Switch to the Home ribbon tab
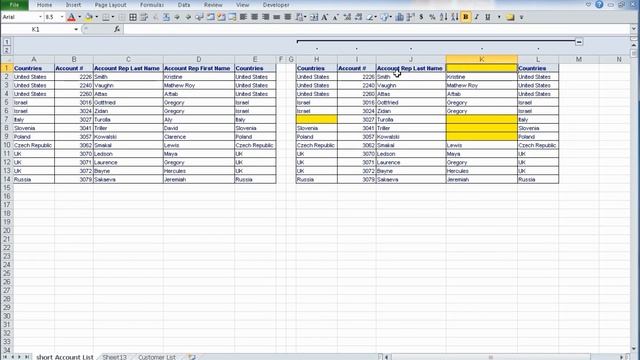Viewport: 640px width, 360px height. (44, 5)
